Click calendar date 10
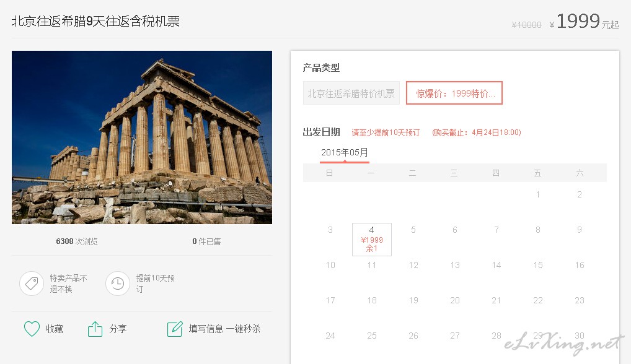This screenshot has width=631, height=364. (x=330, y=265)
